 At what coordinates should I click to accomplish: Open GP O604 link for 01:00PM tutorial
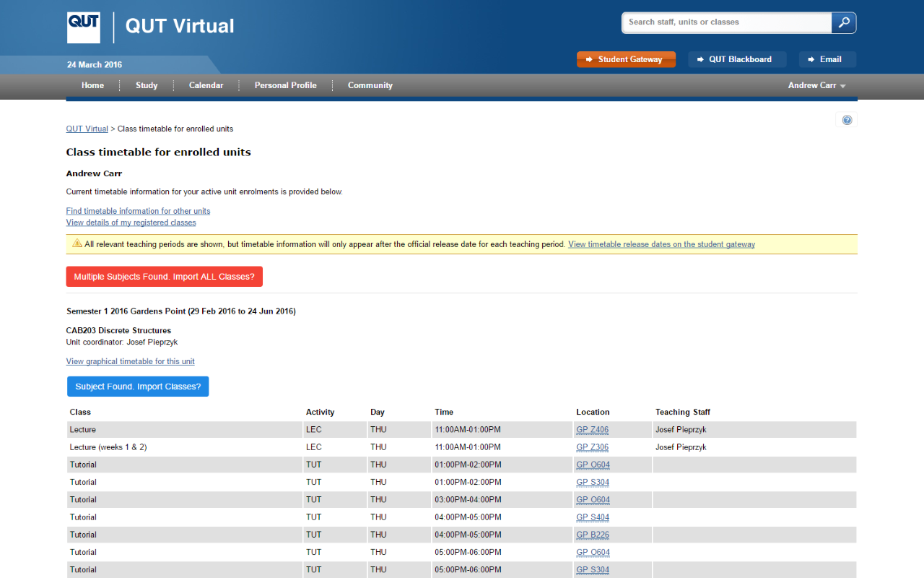[593, 465]
